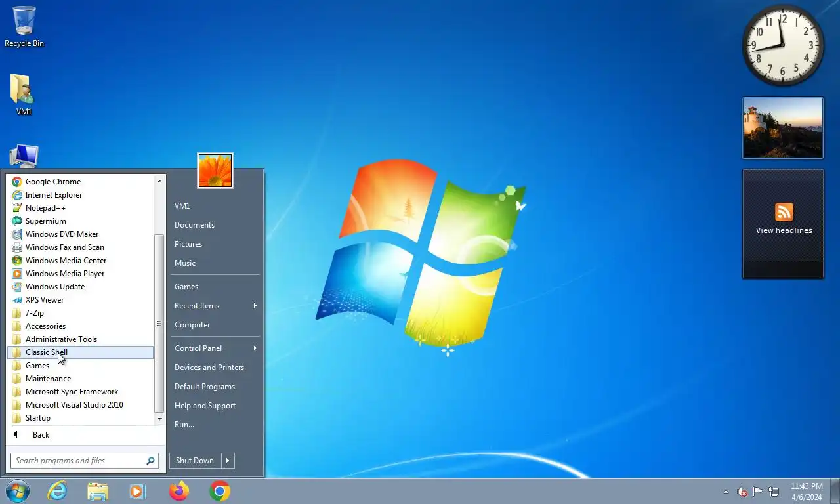Screen dimensions: 840x504
Task: Launch Windows Media Center
Action: tap(80, 261)
